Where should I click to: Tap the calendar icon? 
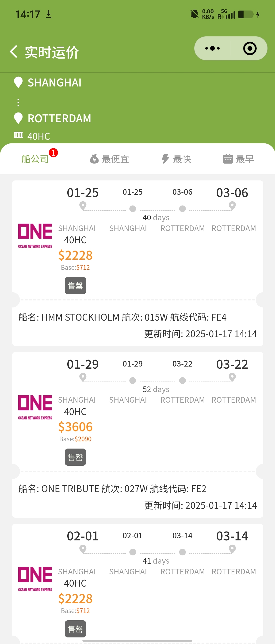(228, 159)
